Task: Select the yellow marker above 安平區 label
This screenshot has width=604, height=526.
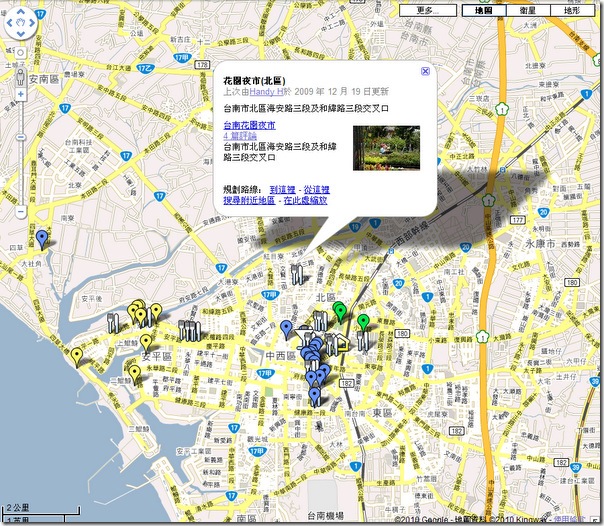Action: tap(146, 343)
